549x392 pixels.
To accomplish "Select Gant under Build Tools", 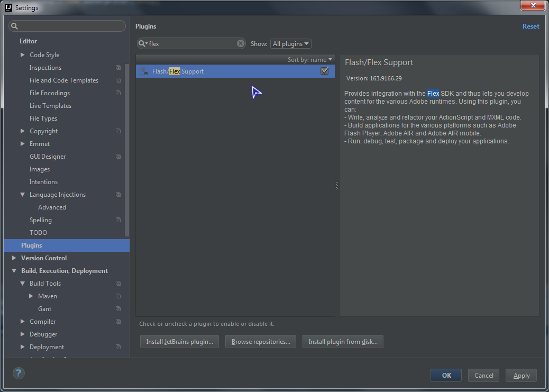I will pos(45,308).
